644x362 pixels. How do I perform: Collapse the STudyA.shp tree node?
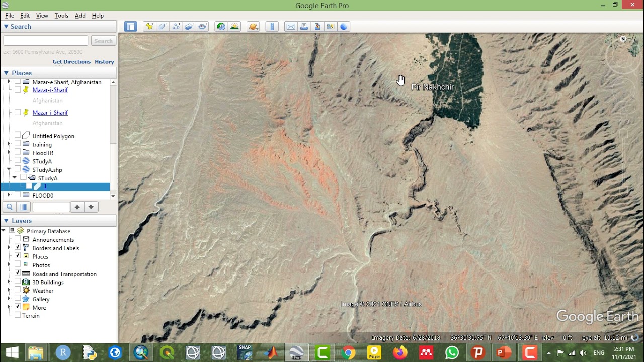pos(9,170)
